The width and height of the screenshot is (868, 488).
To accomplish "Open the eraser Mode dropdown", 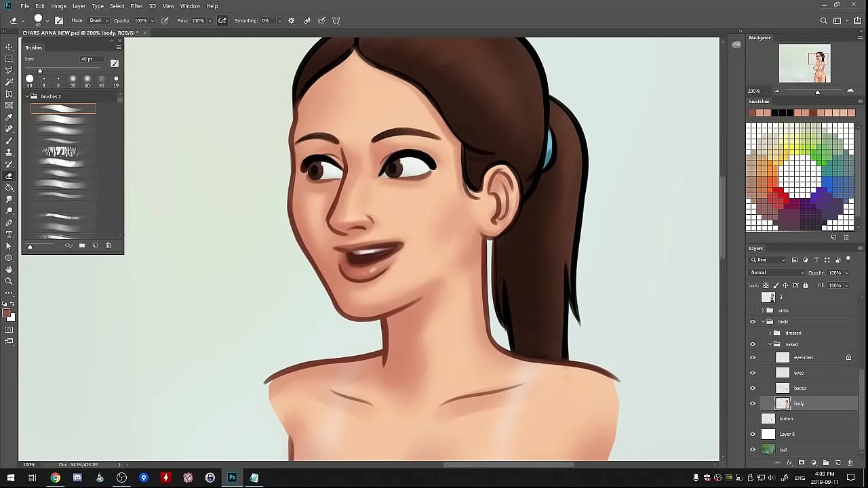I will tap(98, 21).
